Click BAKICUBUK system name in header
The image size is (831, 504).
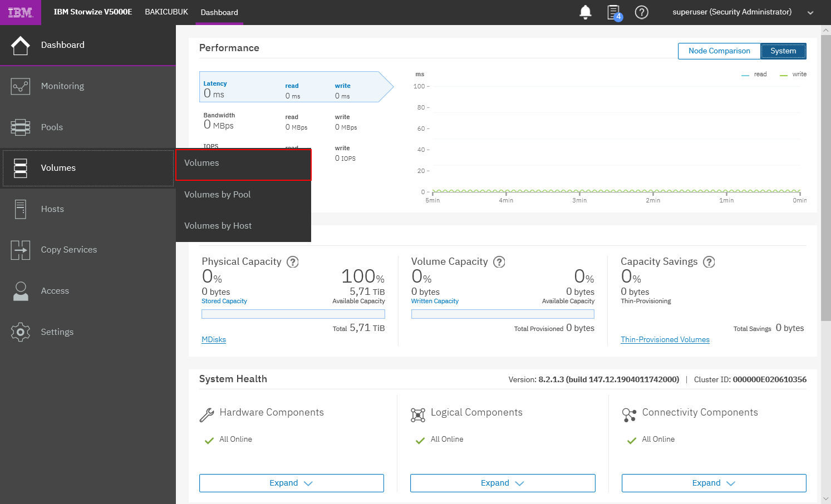166,12
